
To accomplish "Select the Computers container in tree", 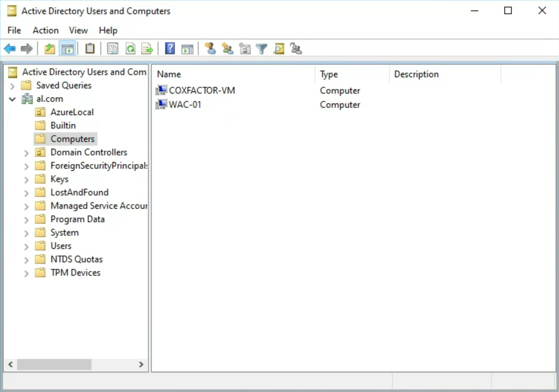I will [72, 139].
